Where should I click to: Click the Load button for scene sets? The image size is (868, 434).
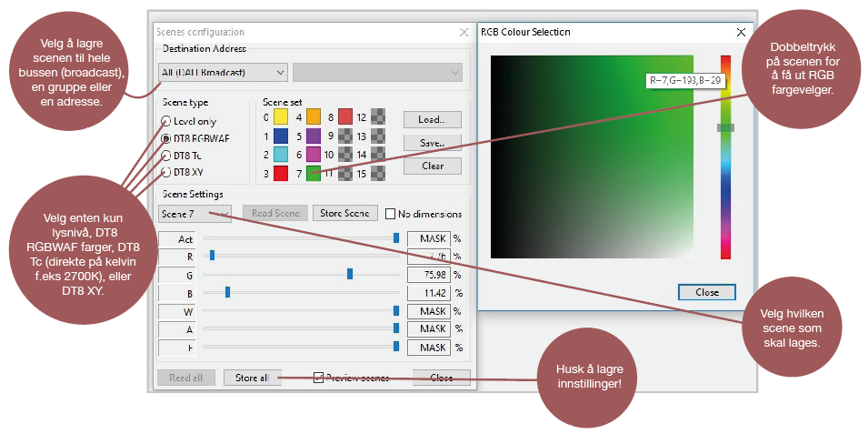[x=432, y=119]
